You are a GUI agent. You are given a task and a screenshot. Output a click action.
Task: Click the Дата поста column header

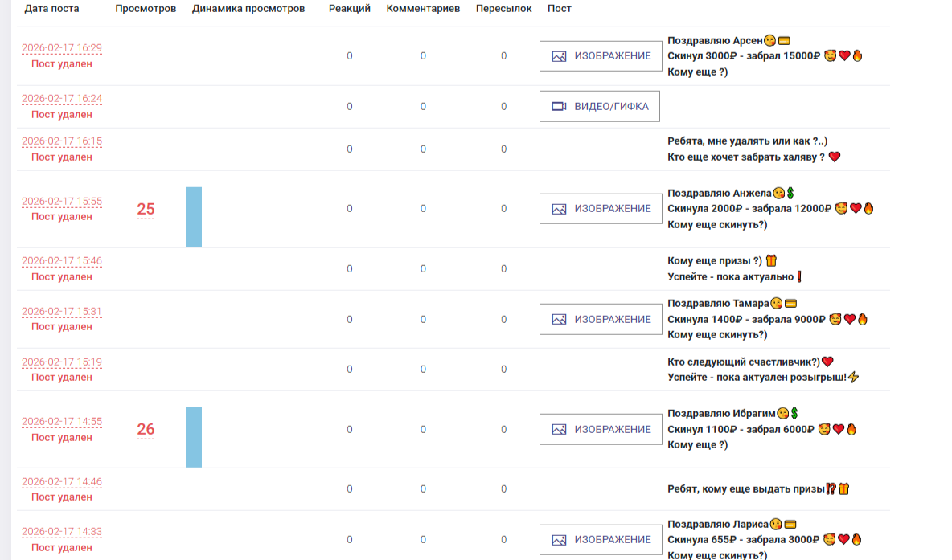pos(51,9)
